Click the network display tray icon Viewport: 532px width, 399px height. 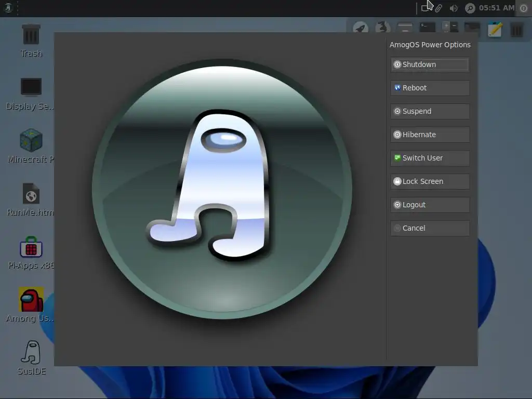pos(425,8)
